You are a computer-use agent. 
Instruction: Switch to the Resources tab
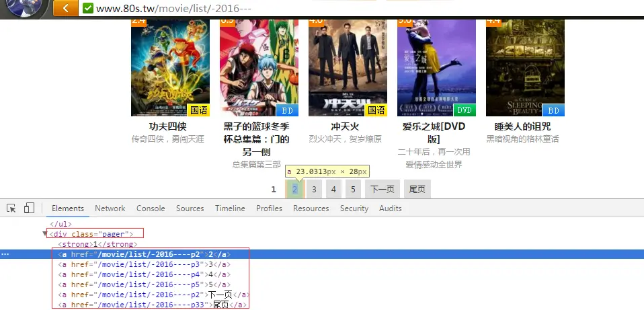(311, 208)
